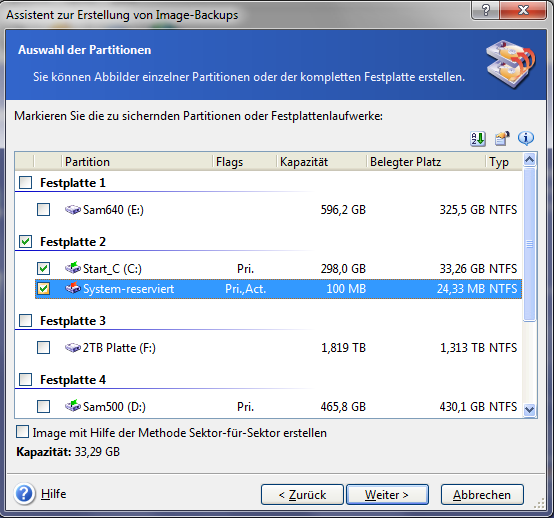Click the Sam500 (D:) drive icon

coord(73,406)
